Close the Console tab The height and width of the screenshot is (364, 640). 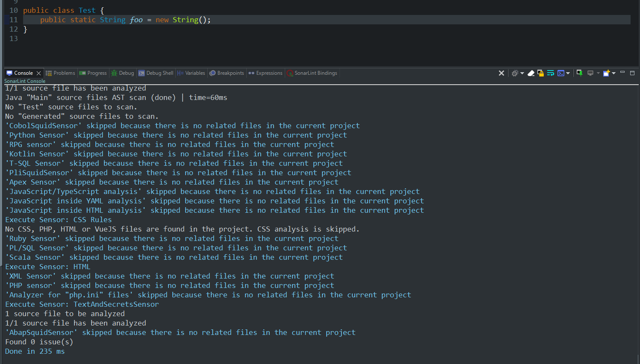pos(38,73)
